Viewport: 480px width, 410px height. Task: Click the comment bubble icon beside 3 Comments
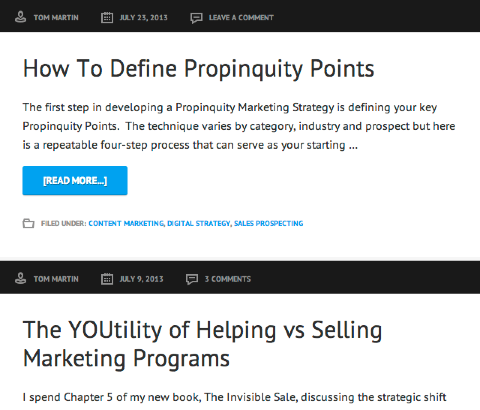click(x=192, y=279)
